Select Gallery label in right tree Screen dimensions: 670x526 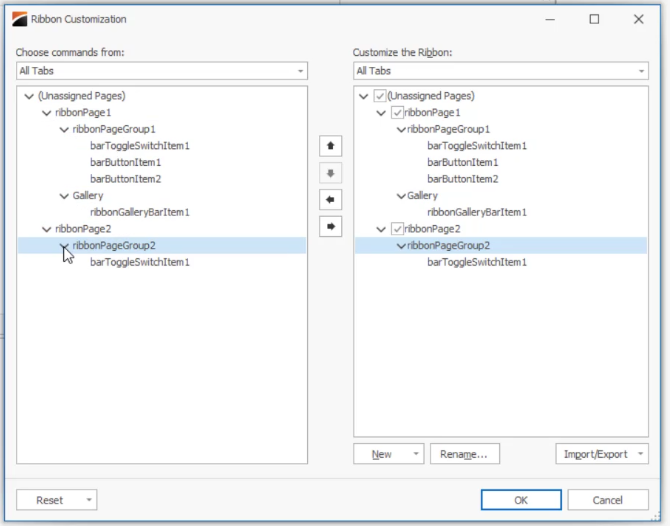tap(422, 196)
